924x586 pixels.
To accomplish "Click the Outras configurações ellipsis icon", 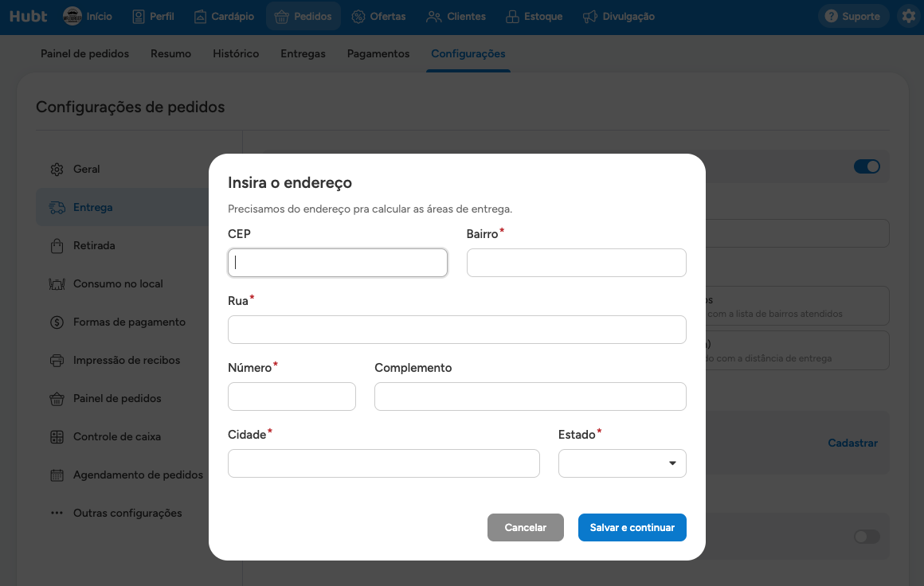I will click(57, 513).
